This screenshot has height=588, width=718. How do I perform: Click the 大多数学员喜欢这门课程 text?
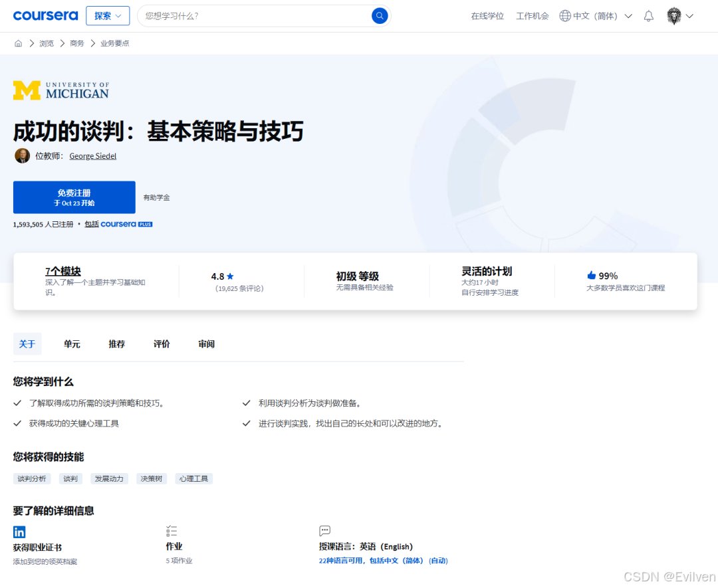click(626, 288)
